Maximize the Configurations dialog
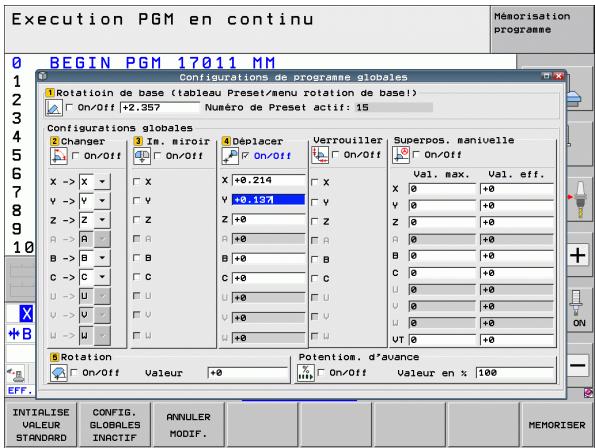The width and height of the screenshot is (595, 448). pos(546,76)
